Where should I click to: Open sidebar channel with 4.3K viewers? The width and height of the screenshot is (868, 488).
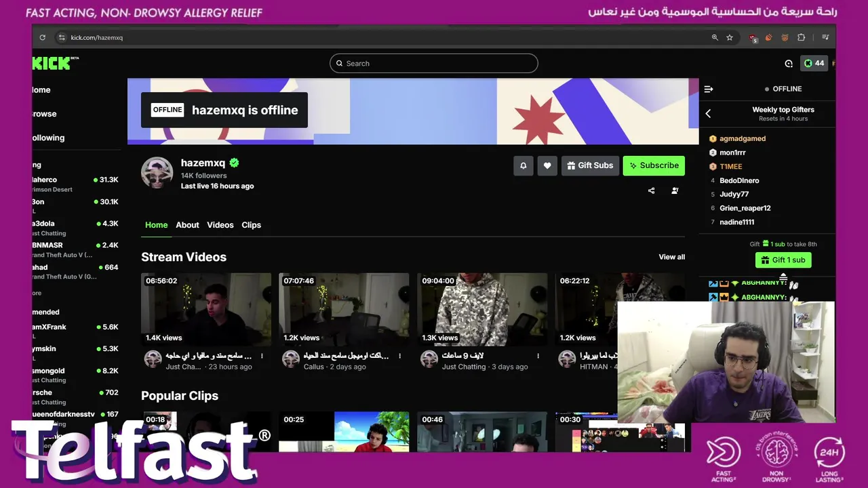pos(76,228)
